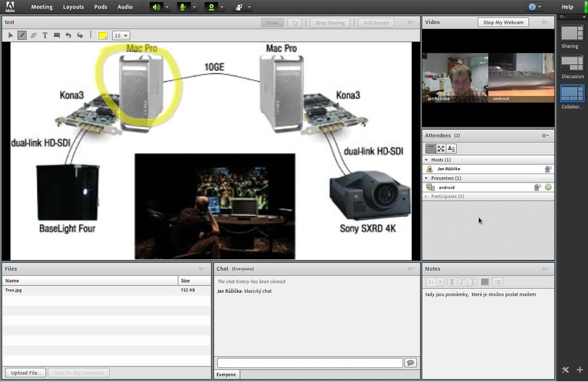Open Notes text color swatch

(485, 282)
